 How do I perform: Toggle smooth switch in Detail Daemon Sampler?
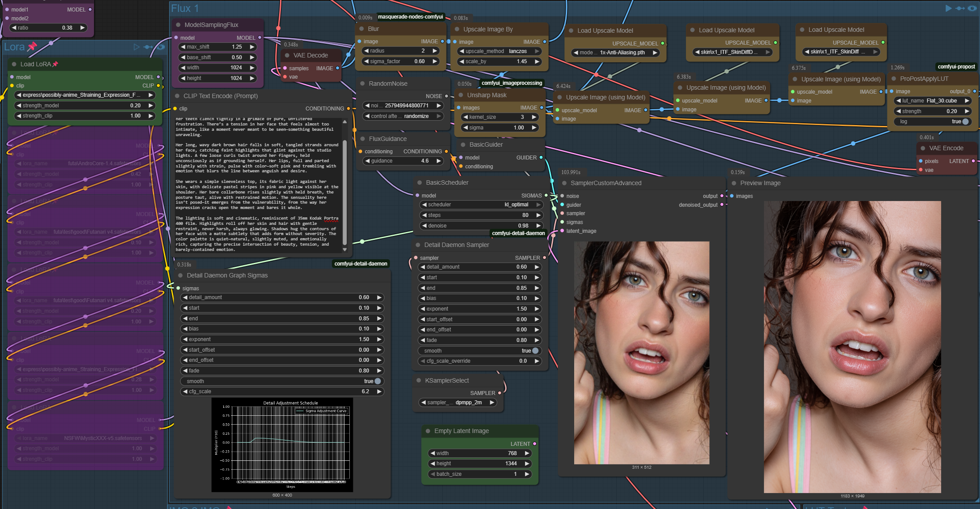click(535, 351)
